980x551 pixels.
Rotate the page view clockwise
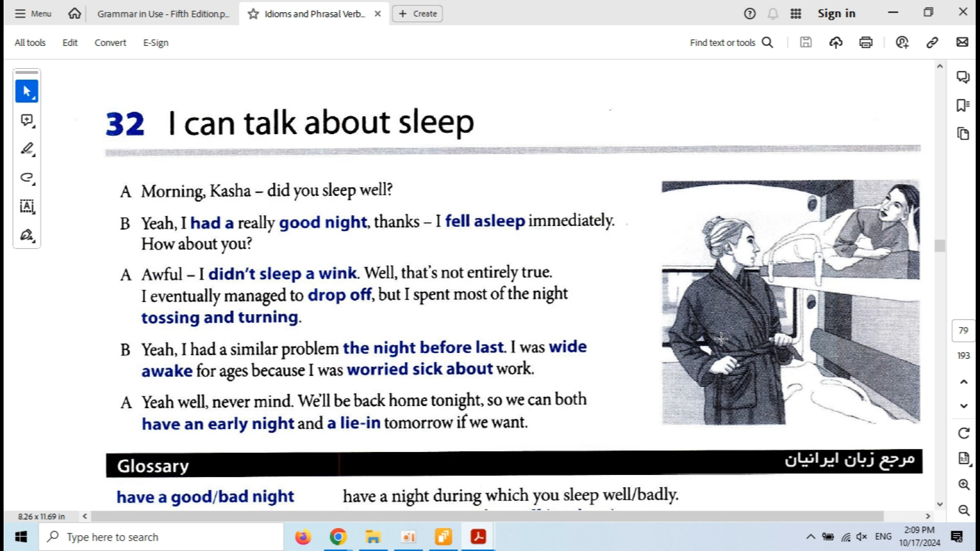(x=964, y=433)
